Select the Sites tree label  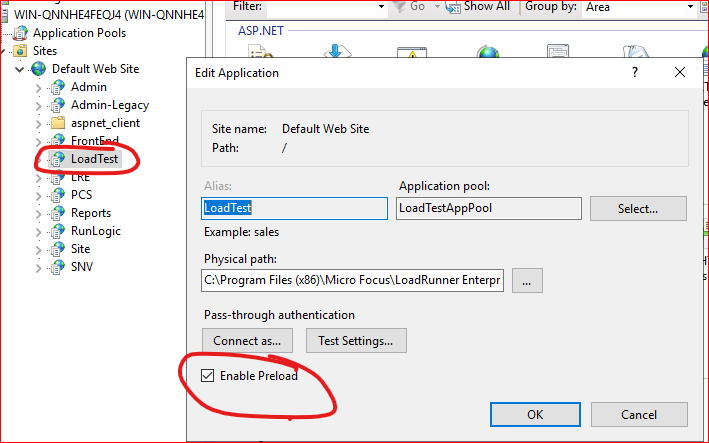coord(45,51)
